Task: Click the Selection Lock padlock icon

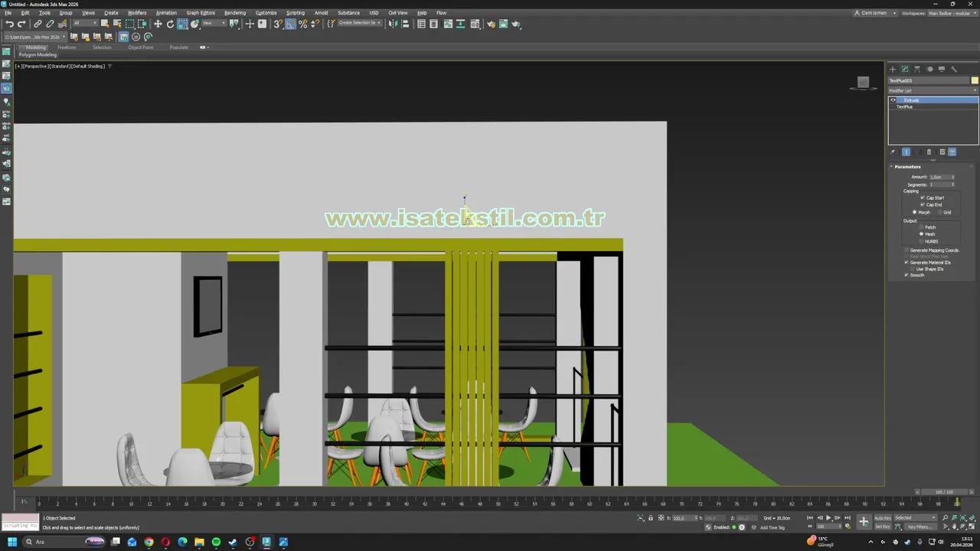Action: [651, 518]
